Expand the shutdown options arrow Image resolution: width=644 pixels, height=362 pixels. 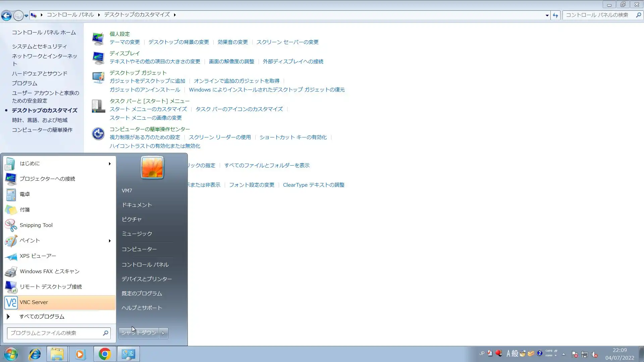163,333
